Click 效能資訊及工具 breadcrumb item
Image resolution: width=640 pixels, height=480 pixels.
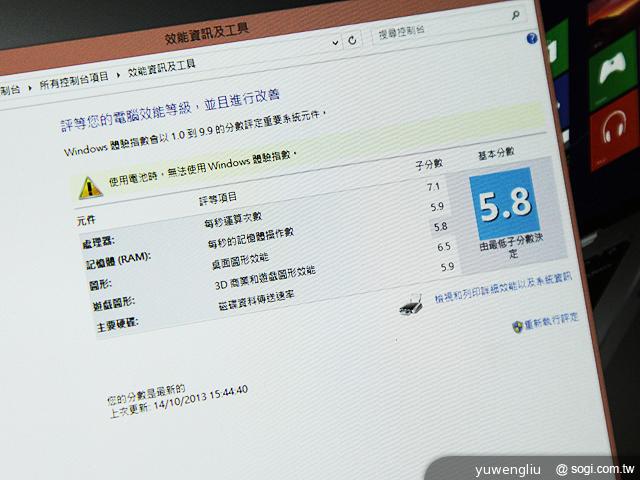pyautogui.click(x=162, y=68)
